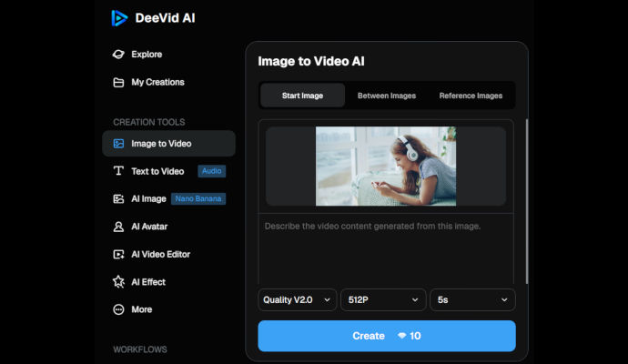
Task: Open the AI Video Editor icon
Action: pos(118,255)
